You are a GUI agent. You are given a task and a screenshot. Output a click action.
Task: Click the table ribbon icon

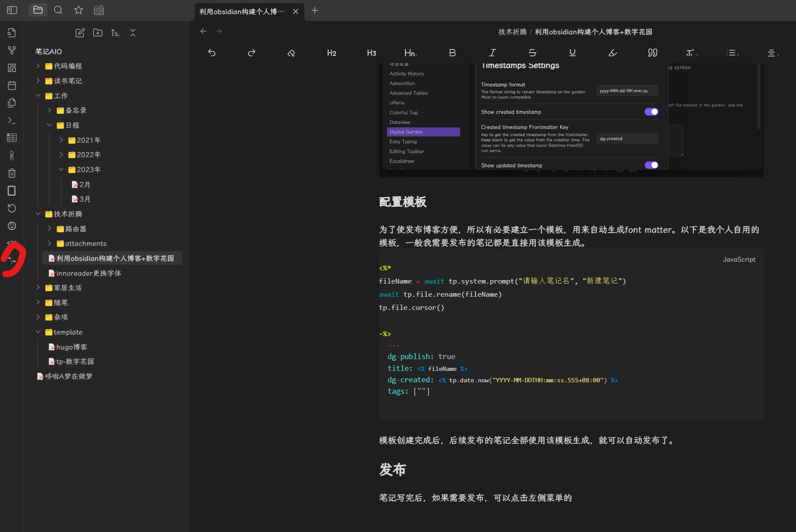[12, 138]
